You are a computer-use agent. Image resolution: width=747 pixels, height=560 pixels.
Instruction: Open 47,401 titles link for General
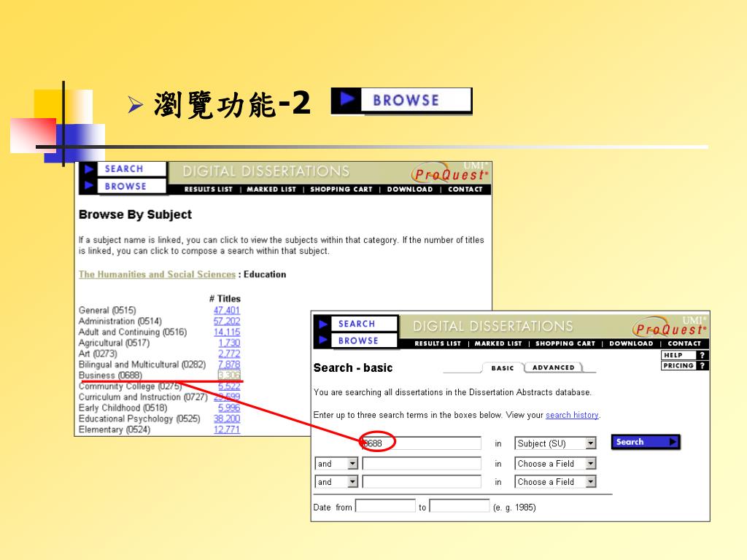[x=227, y=310]
